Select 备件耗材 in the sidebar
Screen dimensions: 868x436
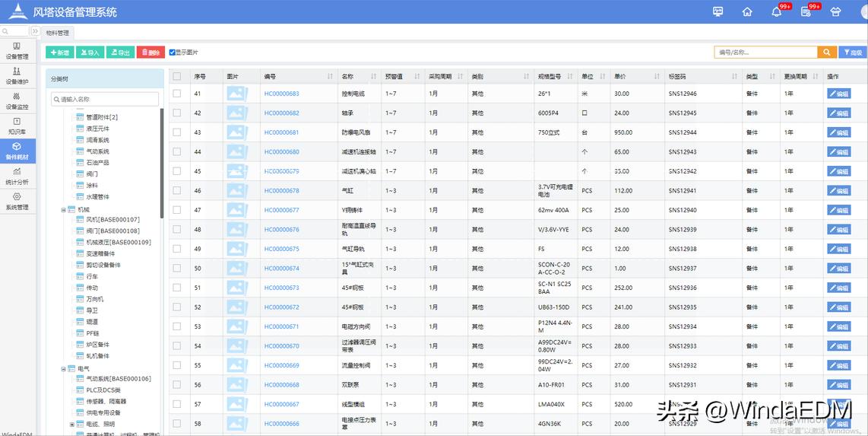(x=17, y=151)
